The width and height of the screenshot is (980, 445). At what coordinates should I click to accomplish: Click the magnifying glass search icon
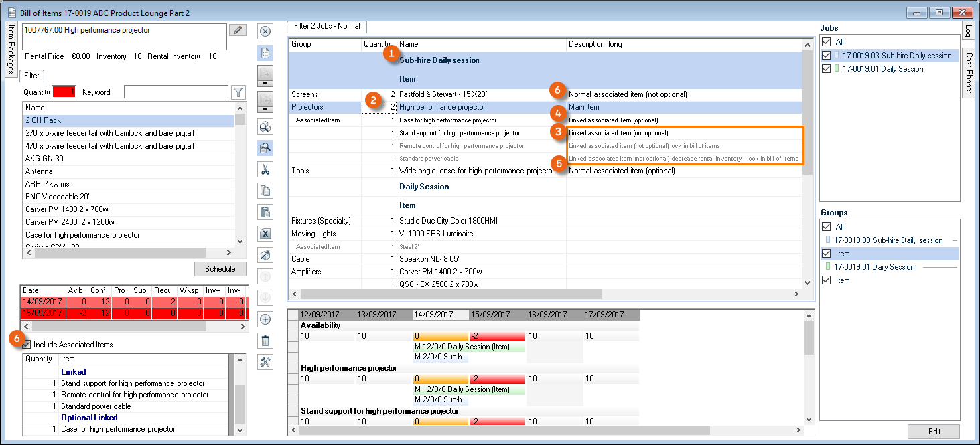click(x=265, y=148)
